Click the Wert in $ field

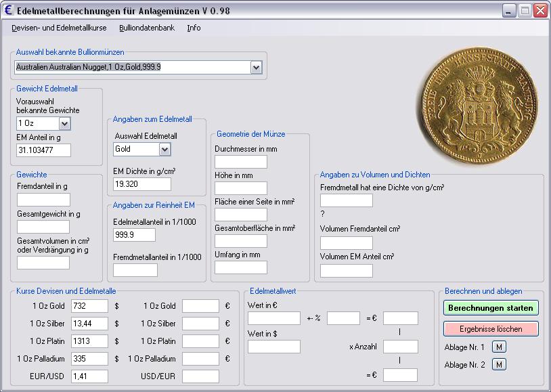coord(274,347)
